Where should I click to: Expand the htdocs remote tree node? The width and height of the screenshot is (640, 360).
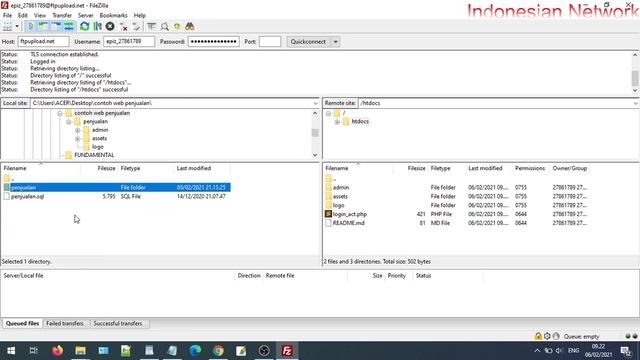tap(337, 122)
